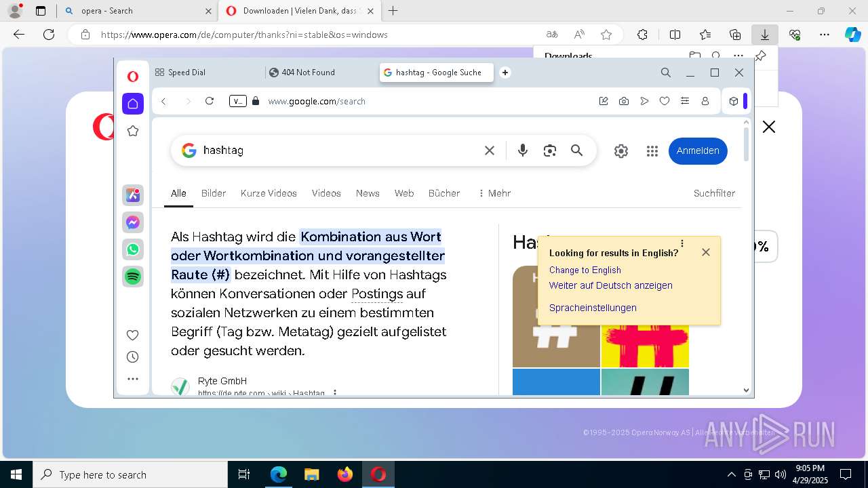Open Ryte GmbH result link

pos(222,381)
